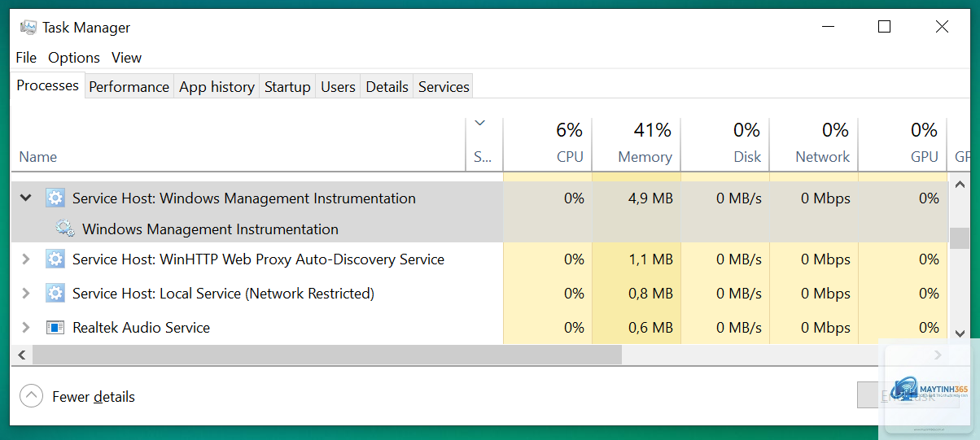The height and width of the screenshot is (440, 980).
Task: Click the Realtek Audio Service icon
Action: click(x=55, y=328)
